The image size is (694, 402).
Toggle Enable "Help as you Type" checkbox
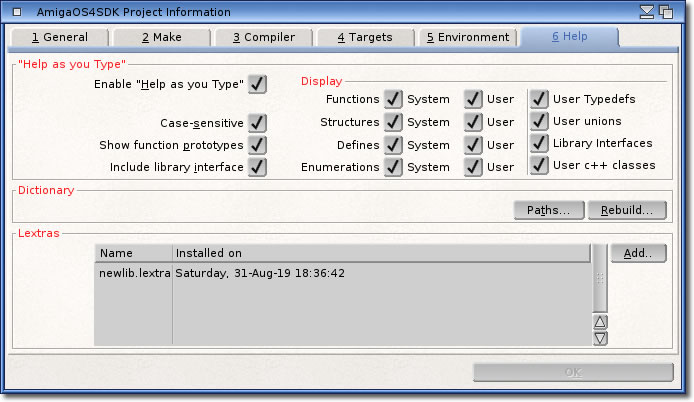(x=258, y=84)
